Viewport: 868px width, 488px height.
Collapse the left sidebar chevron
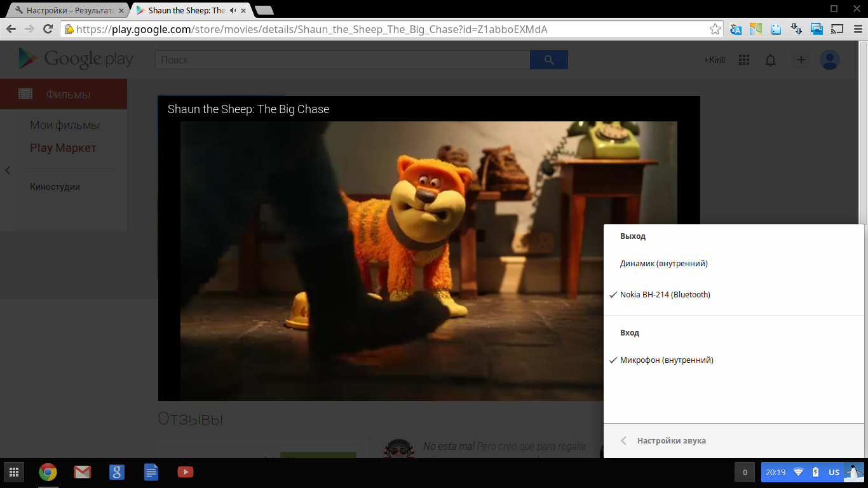(8, 170)
